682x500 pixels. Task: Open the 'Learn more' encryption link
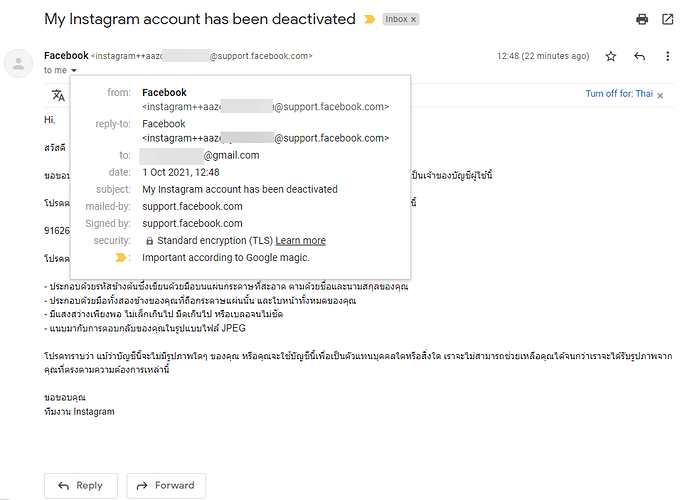click(301, 240)
